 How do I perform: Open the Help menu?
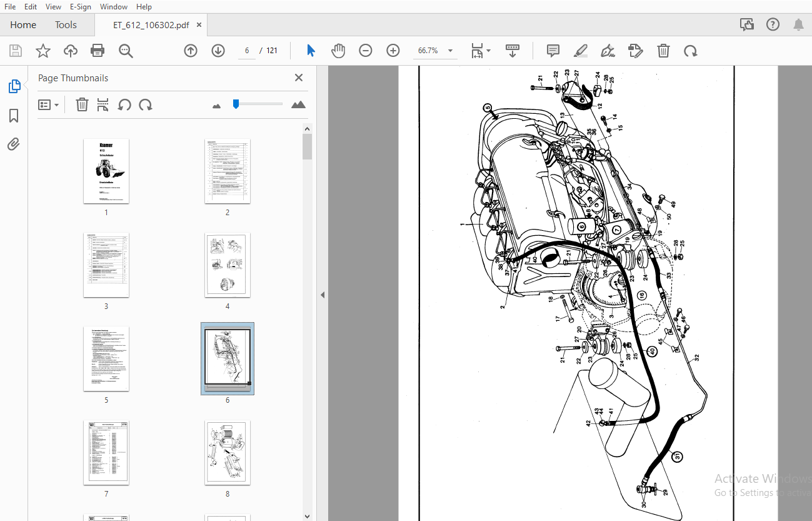tap(144, 7)
